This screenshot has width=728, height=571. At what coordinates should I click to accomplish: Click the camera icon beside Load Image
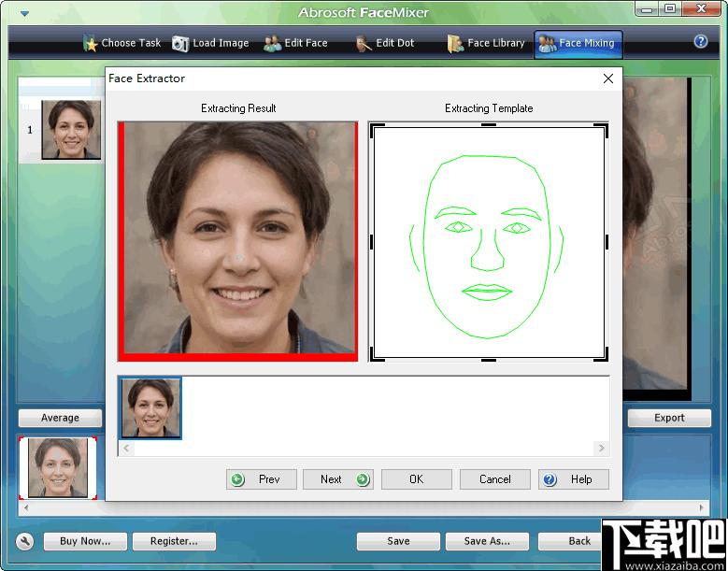180,44
